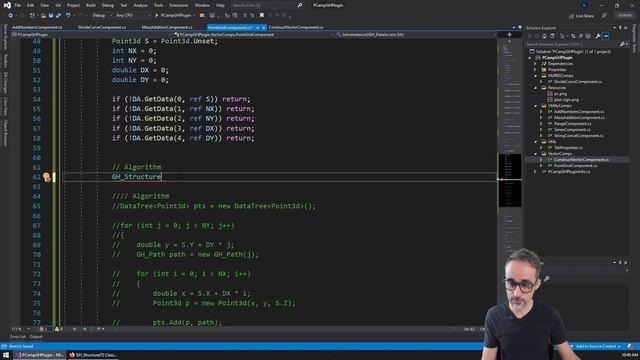Toggle Preview Selected Items in Solution Explorer
The image size is (640, 360).
[606, 36]
